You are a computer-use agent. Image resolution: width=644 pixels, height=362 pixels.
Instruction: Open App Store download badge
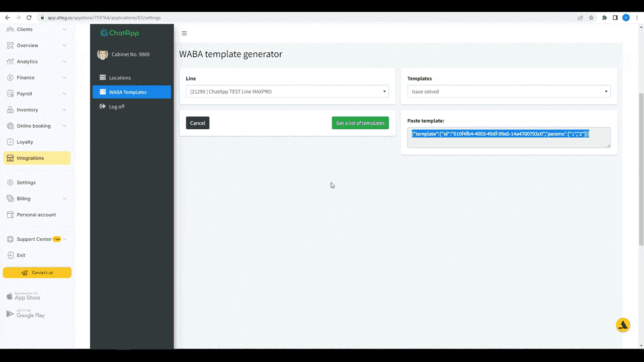coord(23,296)
